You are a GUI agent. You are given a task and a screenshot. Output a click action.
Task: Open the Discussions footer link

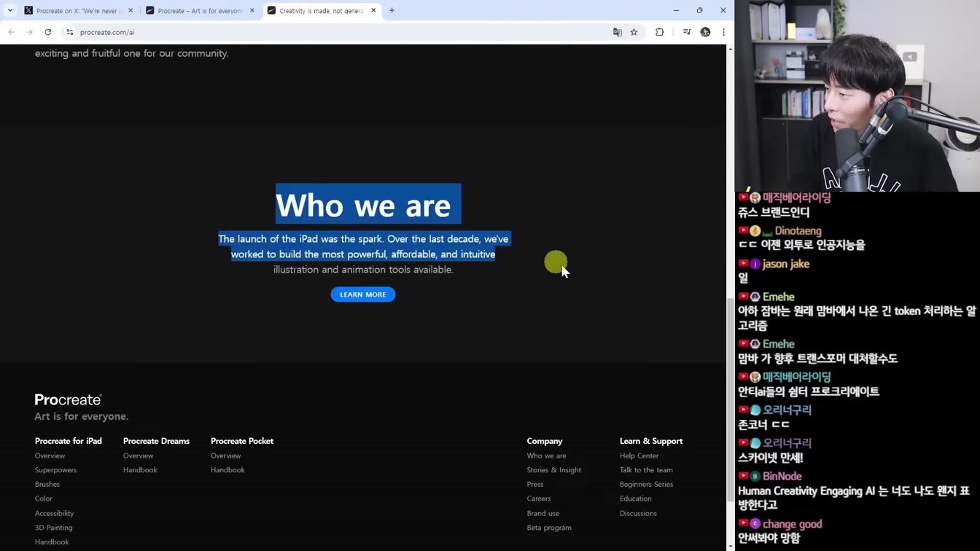[x=638, y=513]
